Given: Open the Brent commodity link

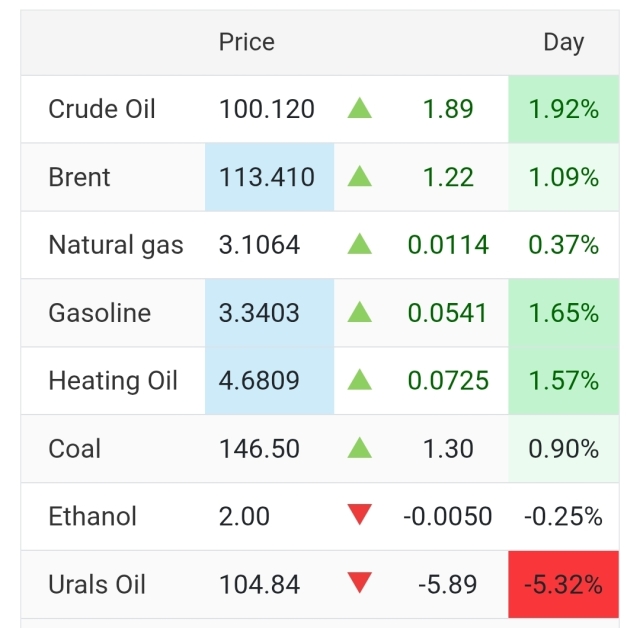Looking at the screenshot, I should (x=79, y=177).
